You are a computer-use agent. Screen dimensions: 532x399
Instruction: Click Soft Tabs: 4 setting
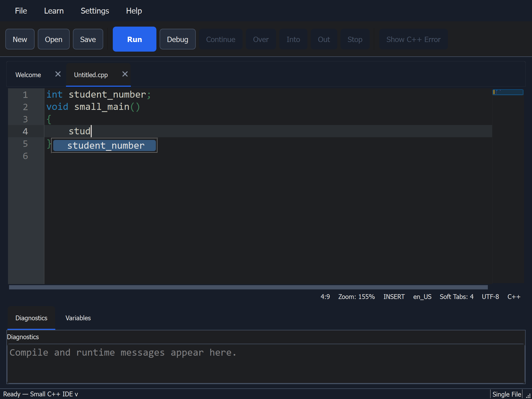(x=456, y=297)
